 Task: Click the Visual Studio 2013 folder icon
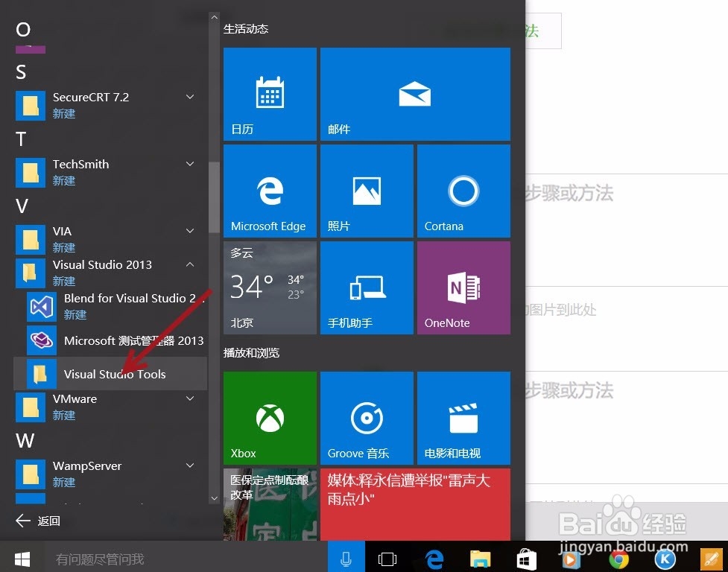(x=31, y=273)
